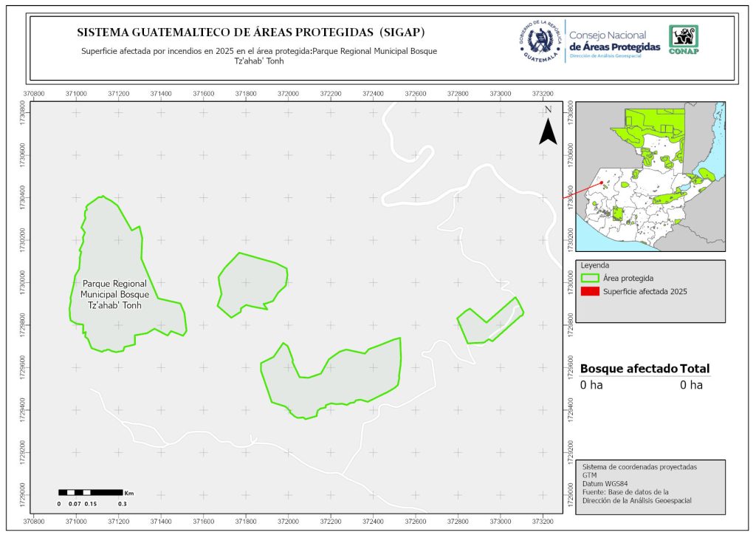
Task: Click the red location dot in inset map
Action: 602,183
